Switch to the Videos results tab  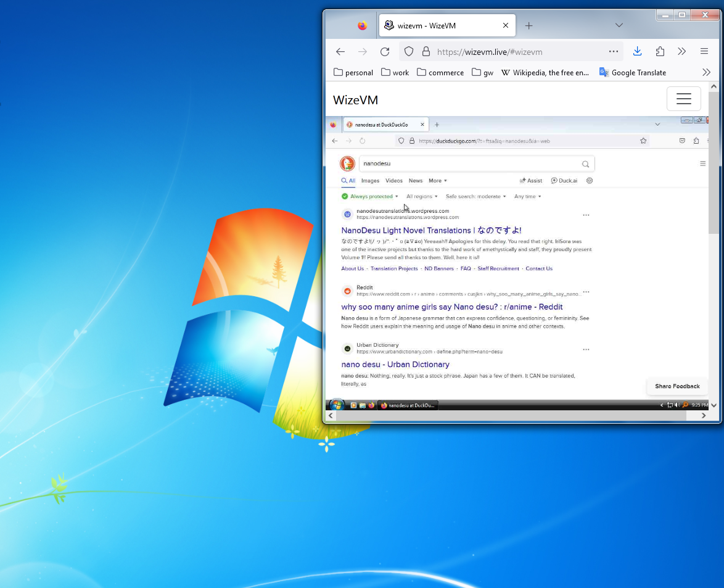coord(394,181)
